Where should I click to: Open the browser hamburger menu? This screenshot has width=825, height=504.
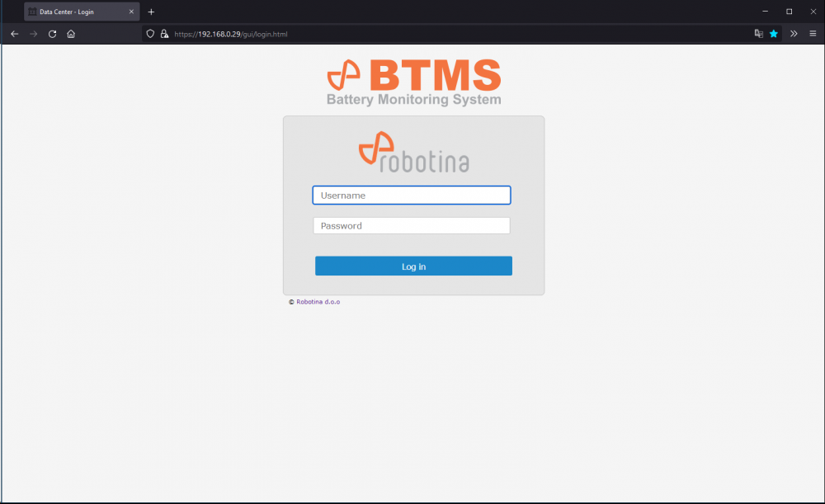pos(813,34)
